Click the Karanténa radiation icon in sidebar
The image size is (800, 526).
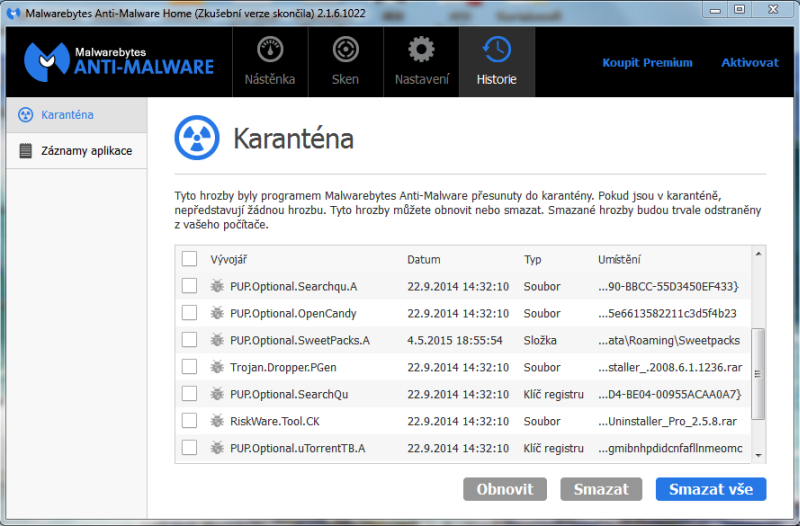pos(26,115)
